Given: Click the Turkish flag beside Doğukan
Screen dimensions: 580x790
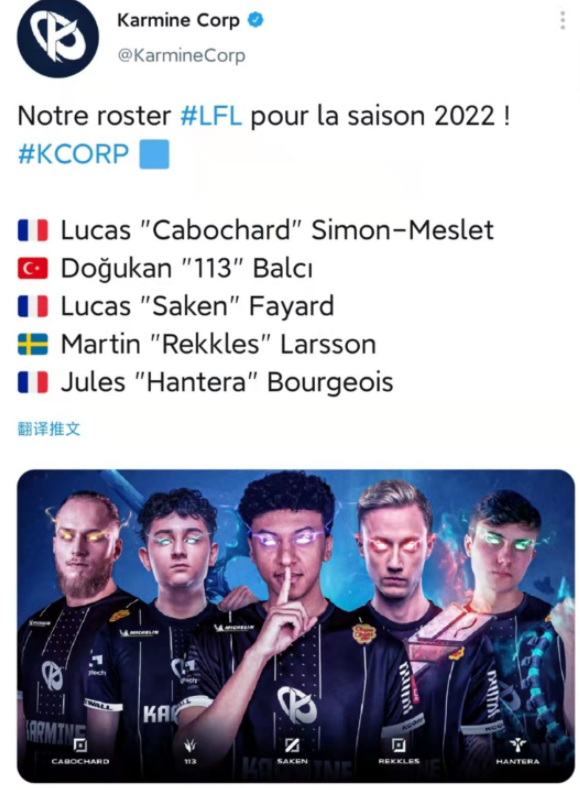Looking at the screenshot, I should coord(33,268).
